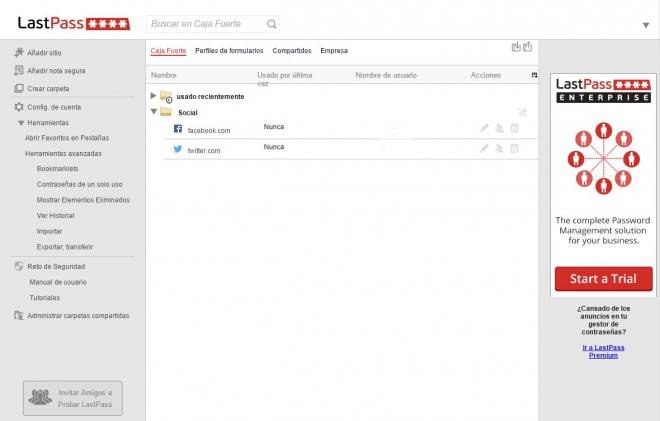
Task: Switch to Perfiles de formularios tab
Action: [x=229, y=51]
